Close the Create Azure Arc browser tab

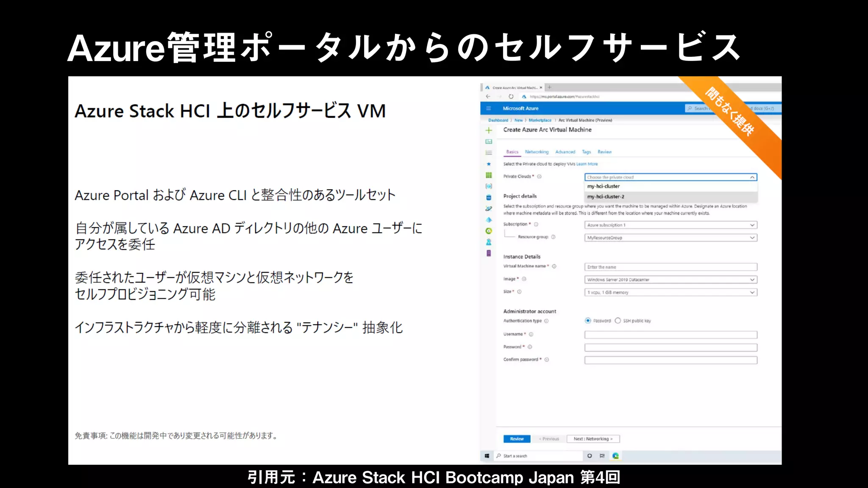point(541,88)
